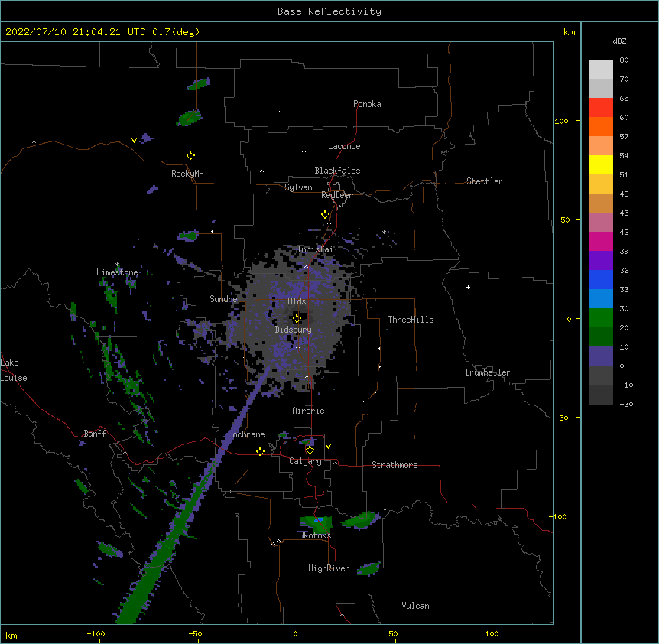Click the ThreeHills city label

pyautogui.click(x=411, y=320)
